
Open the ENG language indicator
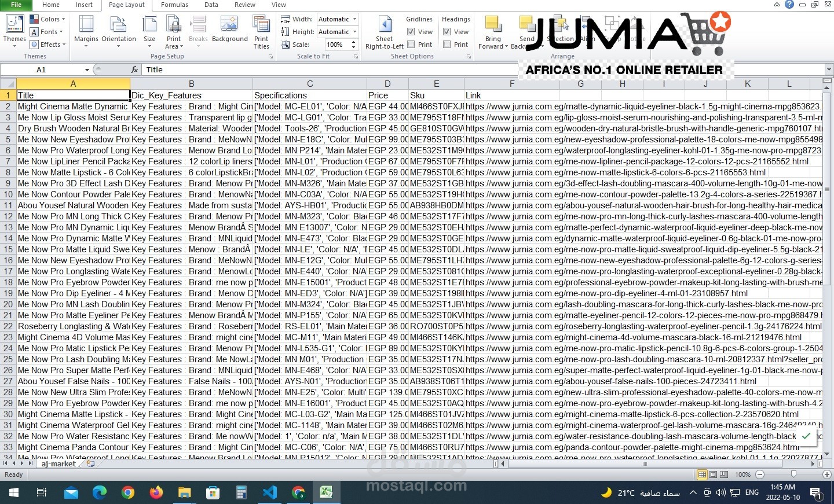coord(752,492)
